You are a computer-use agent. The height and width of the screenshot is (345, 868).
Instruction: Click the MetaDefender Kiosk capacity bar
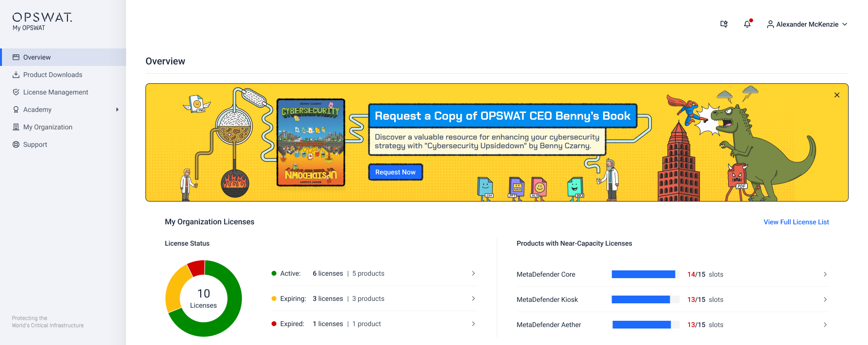click(645, 299)
